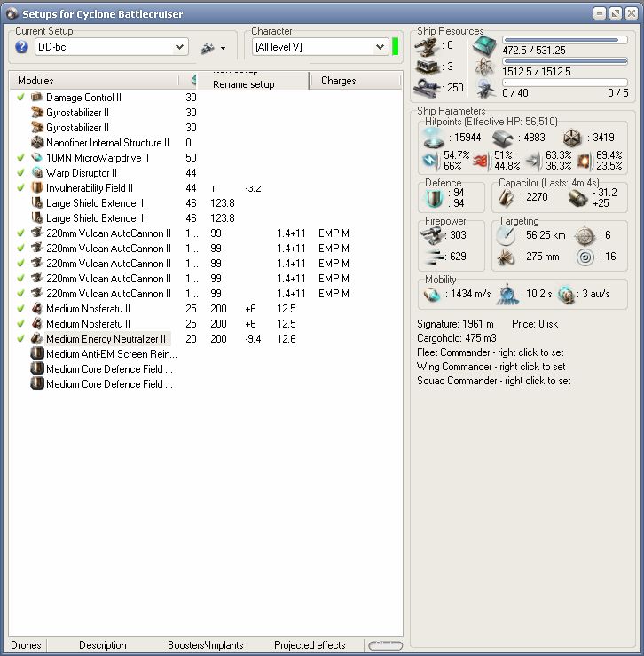The height and width of the screenshot is (656, 644).
Task: Click the second 220mm Vulcan AutoCannon II icon
Action: click(37, 248)
